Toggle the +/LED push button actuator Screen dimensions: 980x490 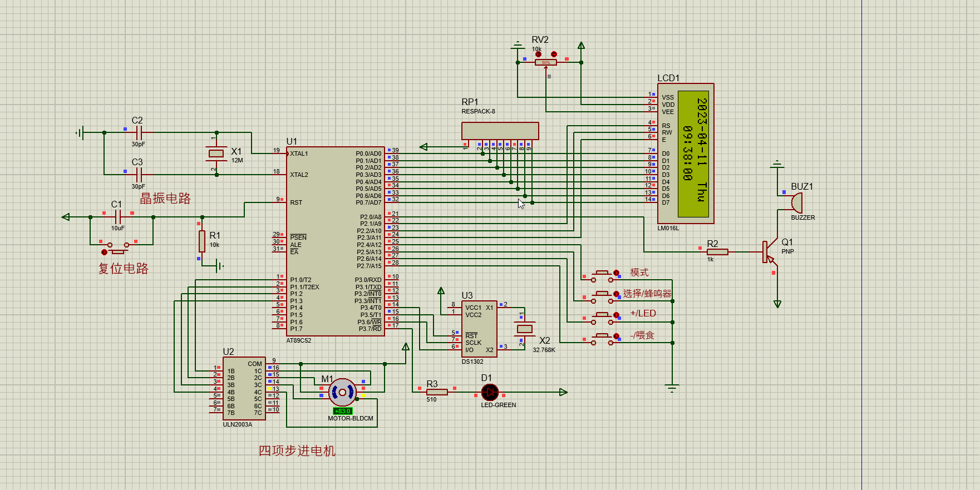point(616,315)
